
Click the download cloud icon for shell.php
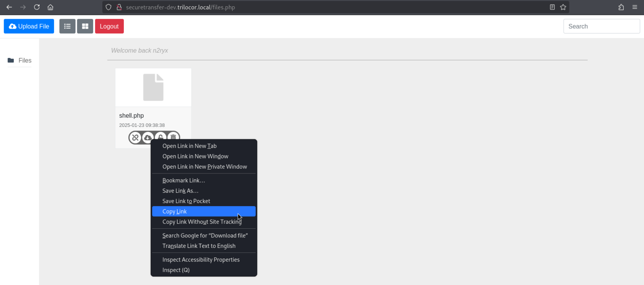[x=148, y=138]
